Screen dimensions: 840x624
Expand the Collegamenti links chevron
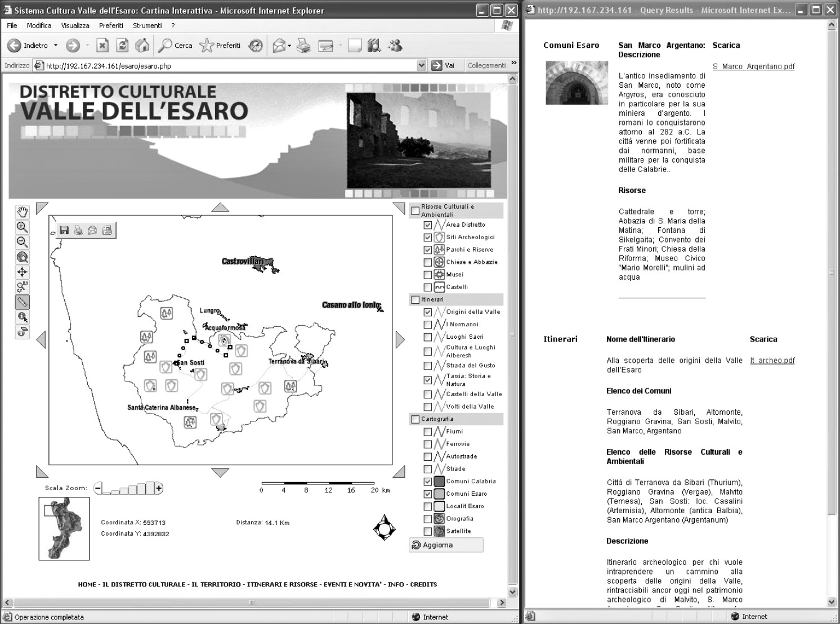point(513,64)
